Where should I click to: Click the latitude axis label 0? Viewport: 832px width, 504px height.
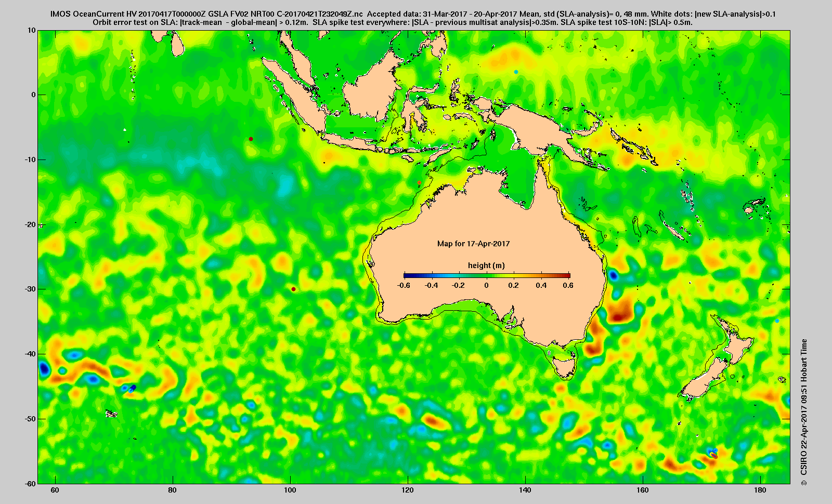[x=34, y=95]
